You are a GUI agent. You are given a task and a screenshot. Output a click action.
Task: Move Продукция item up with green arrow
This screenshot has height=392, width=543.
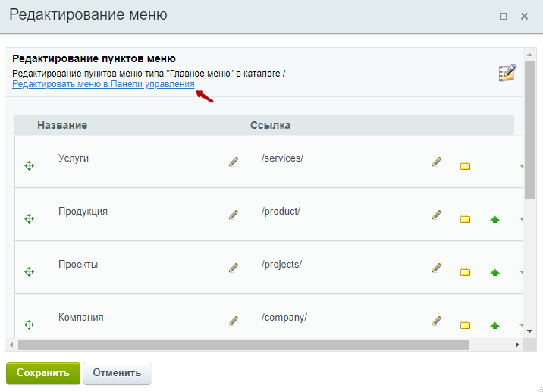(x=494, y=219)
